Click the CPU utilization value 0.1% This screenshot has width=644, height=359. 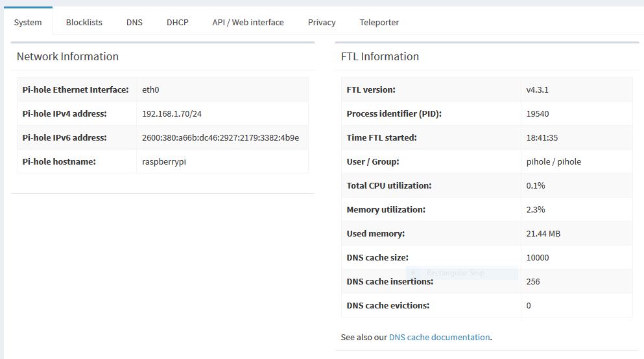coord(536,185)
